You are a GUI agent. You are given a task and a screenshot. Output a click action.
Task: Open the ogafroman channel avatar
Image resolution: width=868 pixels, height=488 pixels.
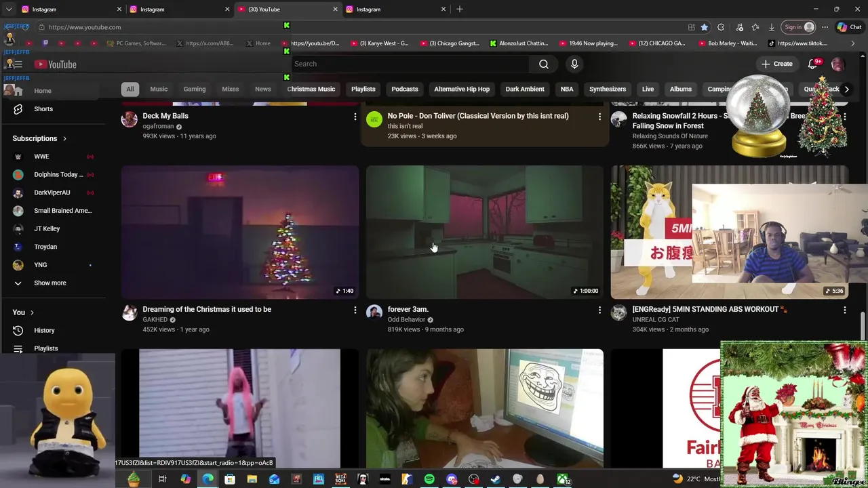click(130, 119)
